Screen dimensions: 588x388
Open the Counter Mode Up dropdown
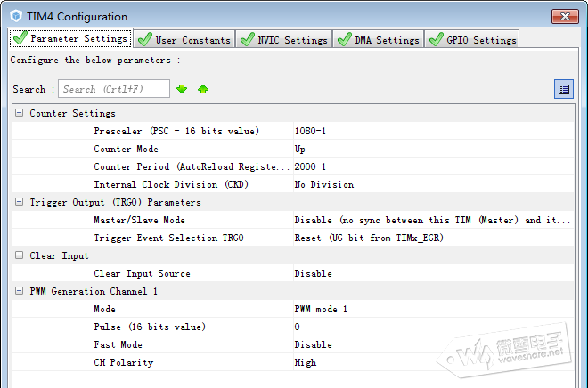pyautogui.click(x=432, y=150)
